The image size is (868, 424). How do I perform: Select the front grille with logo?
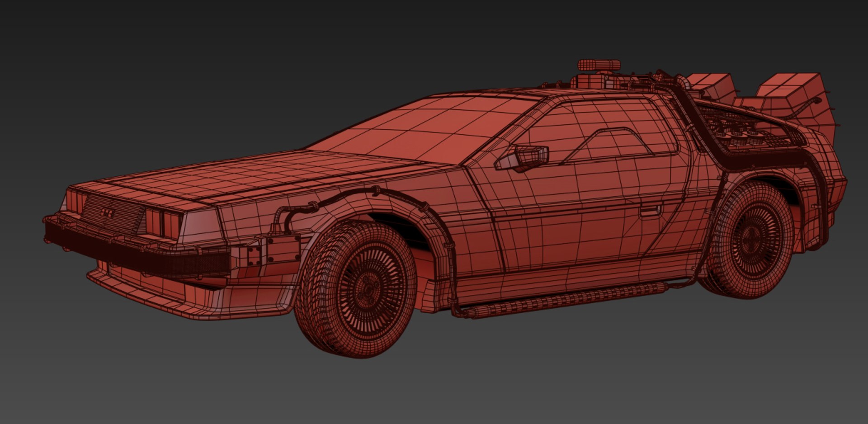tap(113, 214)
